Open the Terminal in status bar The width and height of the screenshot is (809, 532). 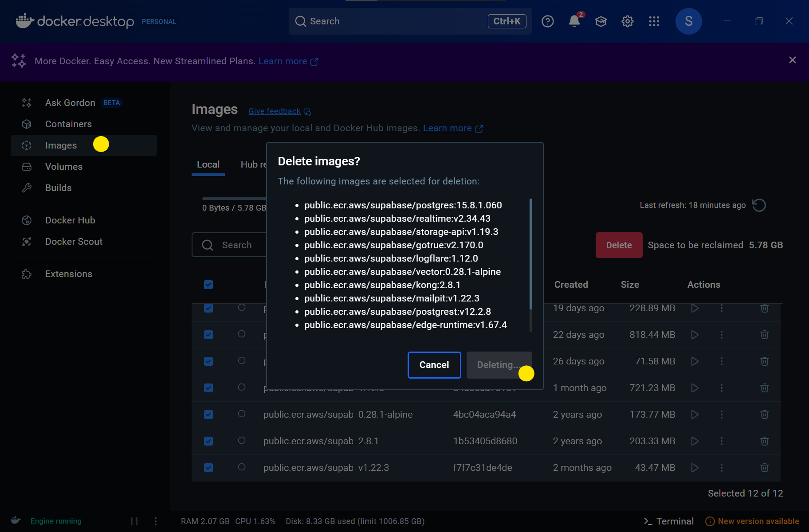coord(669,521)
